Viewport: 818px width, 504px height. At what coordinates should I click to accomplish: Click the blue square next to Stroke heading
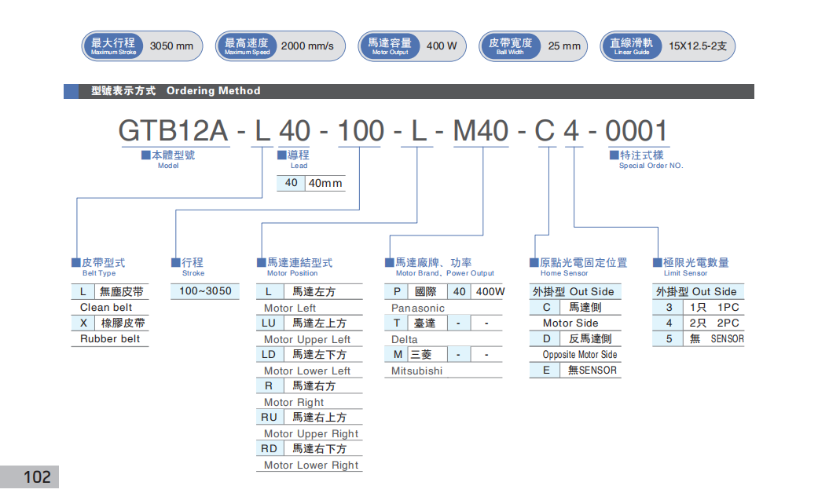[176, 262]
